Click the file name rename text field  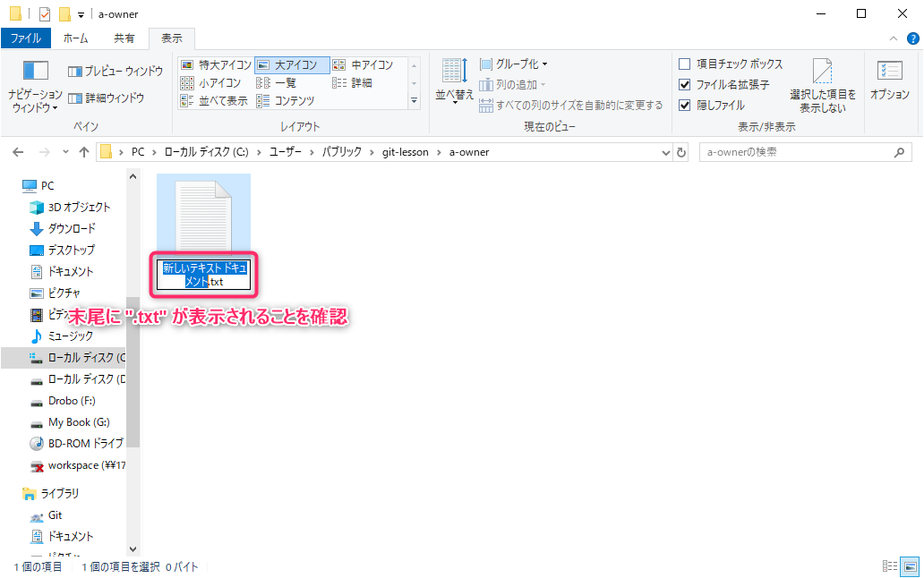pos(204,275)
